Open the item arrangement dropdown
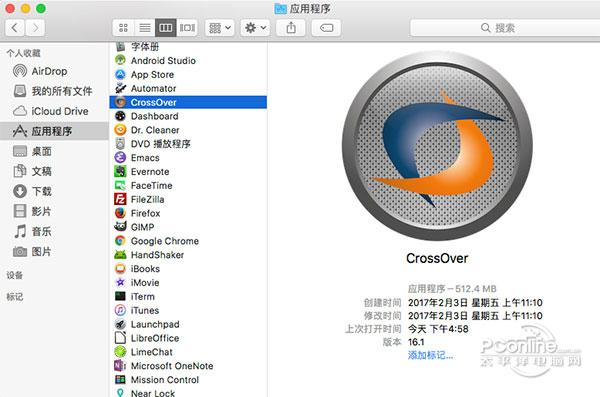This screenshot has width=600, height=397. [x=220, y=28]
